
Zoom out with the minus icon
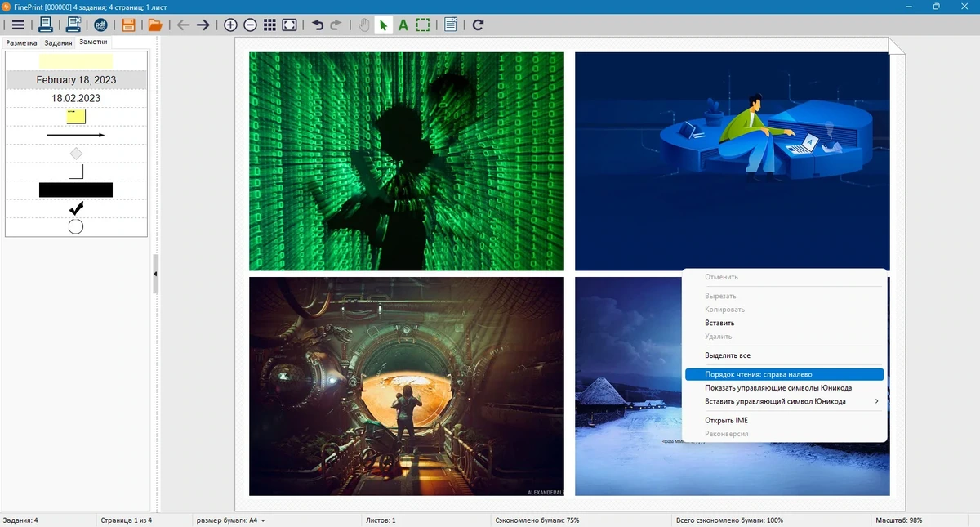coord(250,25)
